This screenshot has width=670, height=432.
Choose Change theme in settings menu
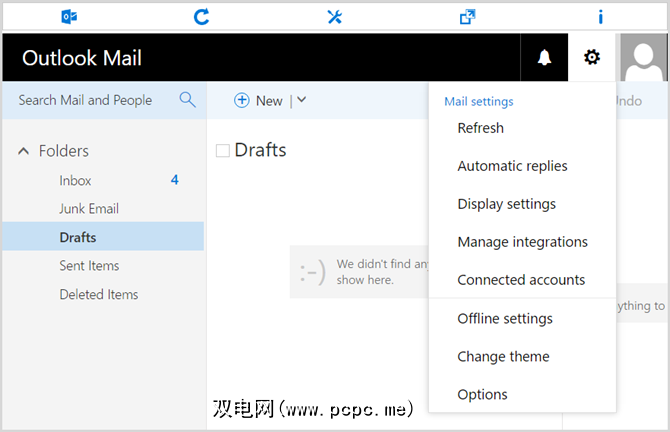pyautogui.click(x=503, y=356)
